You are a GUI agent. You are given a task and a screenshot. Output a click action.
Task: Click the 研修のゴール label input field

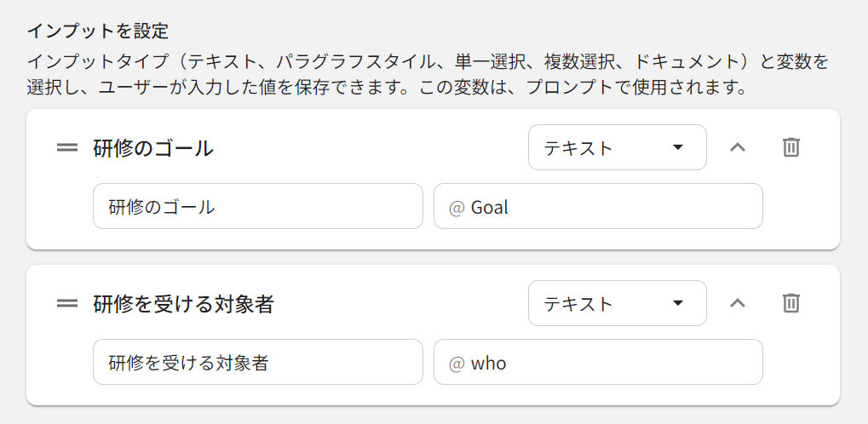pos(257,207)
